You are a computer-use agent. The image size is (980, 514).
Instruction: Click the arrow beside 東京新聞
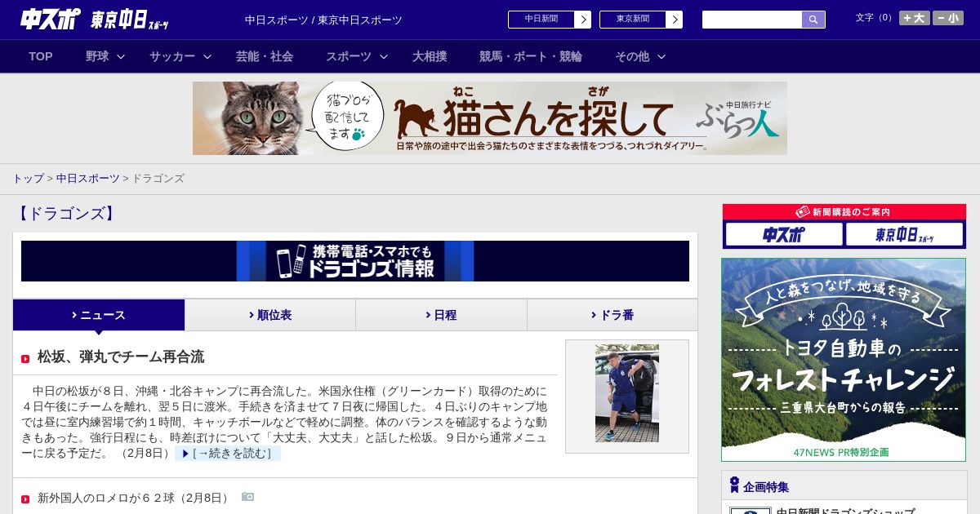[x=675, y=20]
